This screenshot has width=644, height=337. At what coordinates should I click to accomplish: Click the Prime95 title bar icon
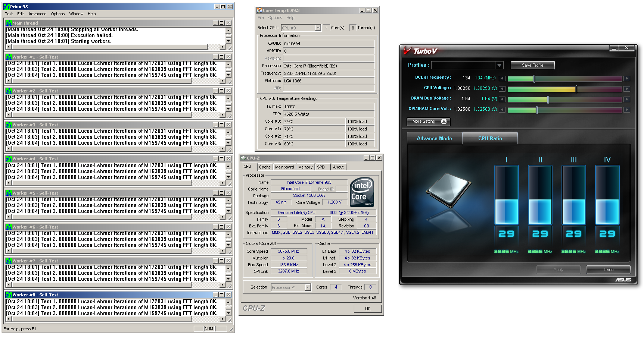tap(7, 7)
